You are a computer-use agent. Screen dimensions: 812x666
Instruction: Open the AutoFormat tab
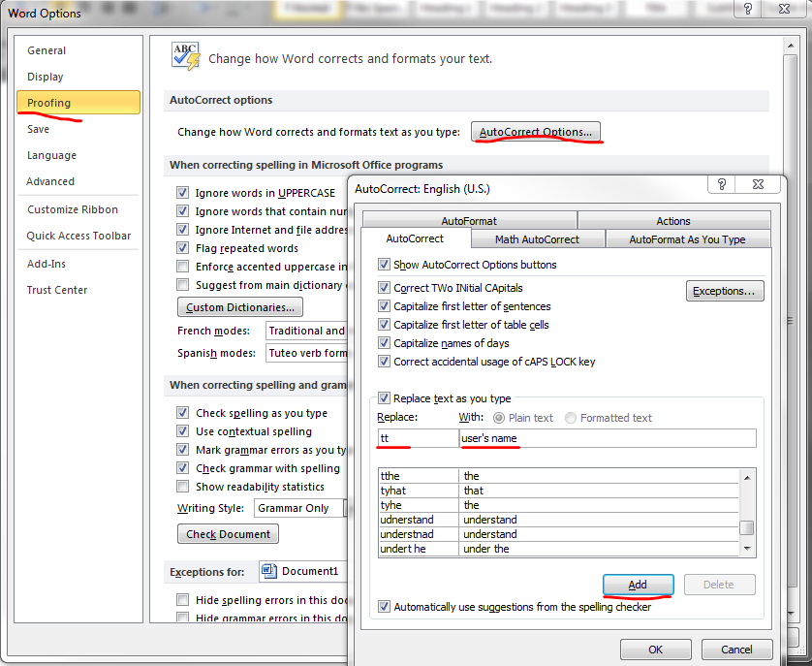(x=468, y=220)
